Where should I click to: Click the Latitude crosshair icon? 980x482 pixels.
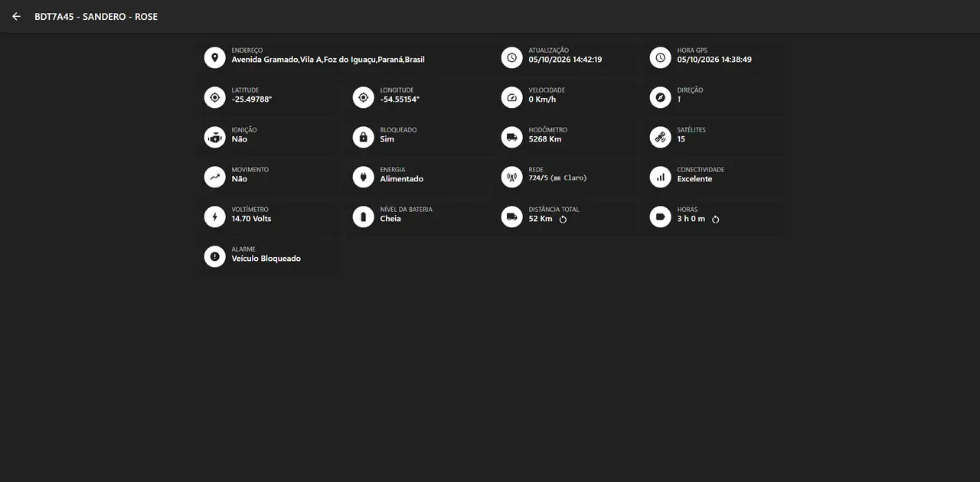[214, 97]
